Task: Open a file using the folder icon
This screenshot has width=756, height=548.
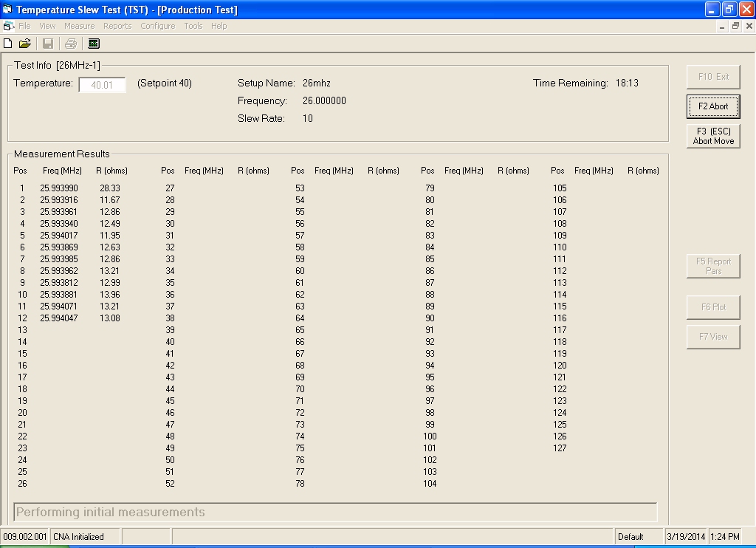Action: click(x=25, y=44)
